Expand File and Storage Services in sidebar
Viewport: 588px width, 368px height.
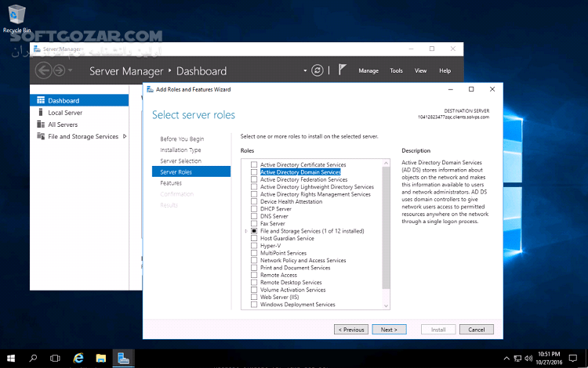[125, 136]
